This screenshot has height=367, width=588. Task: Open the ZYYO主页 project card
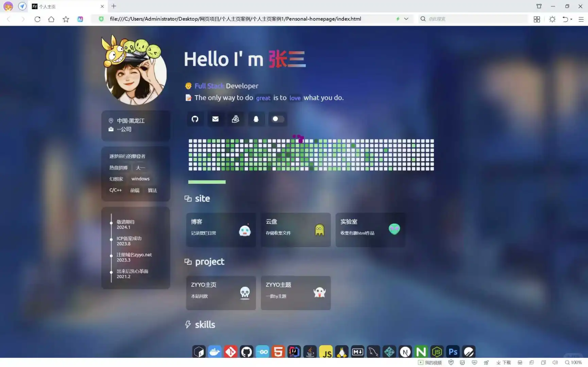point(221,293)
